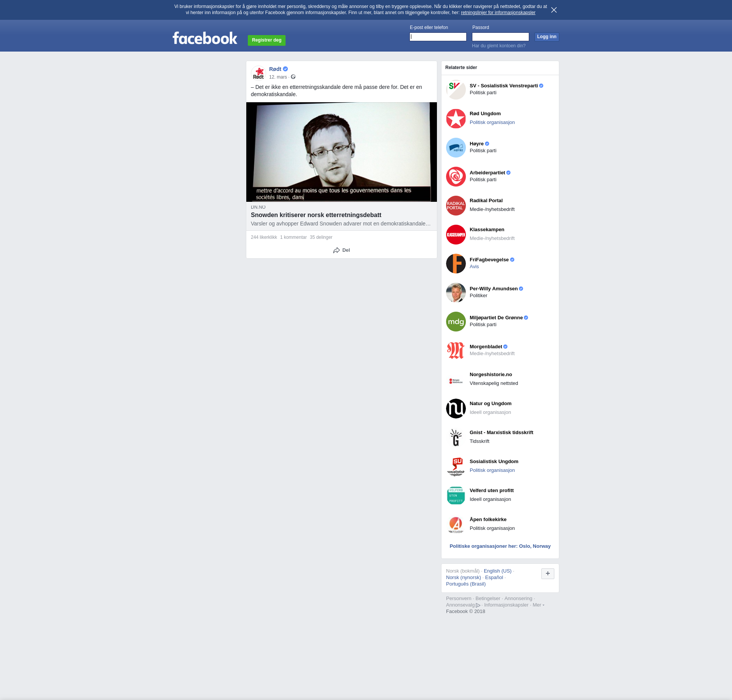Screen dimensions: 732x700
Task: Open Klassekampen page name link
Action: click(487, 230)
